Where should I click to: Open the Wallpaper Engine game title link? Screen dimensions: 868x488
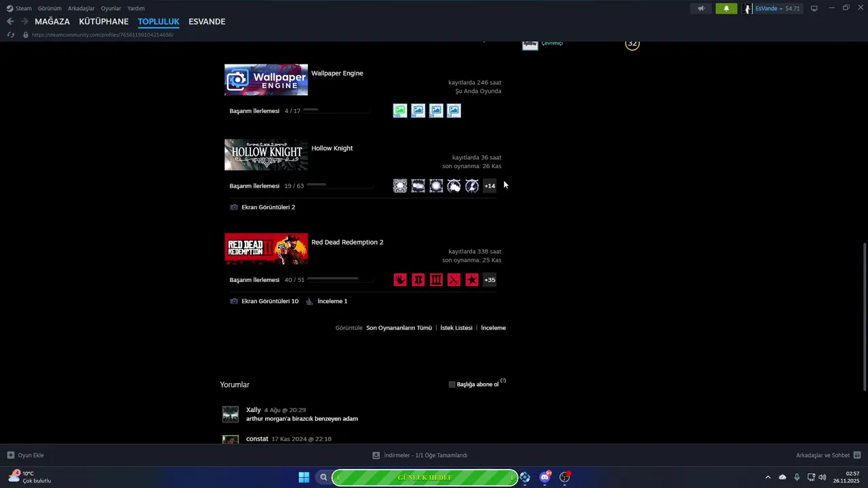click(x=337, y=73)
